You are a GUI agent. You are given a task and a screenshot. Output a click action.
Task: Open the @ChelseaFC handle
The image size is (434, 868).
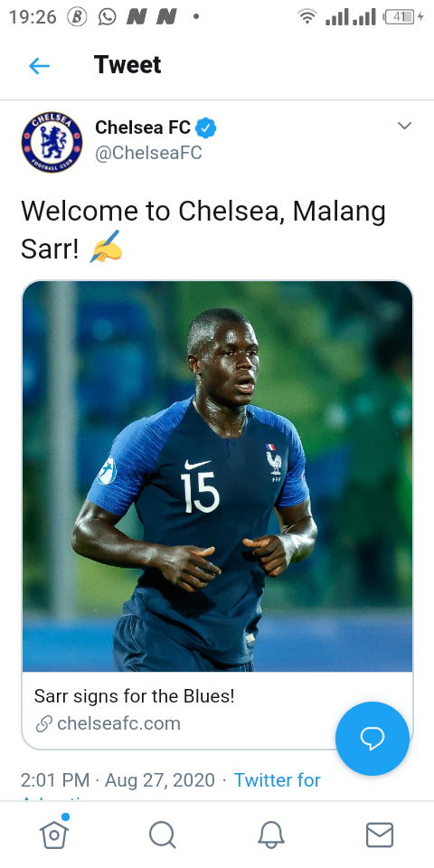click(x=148, y=153)
